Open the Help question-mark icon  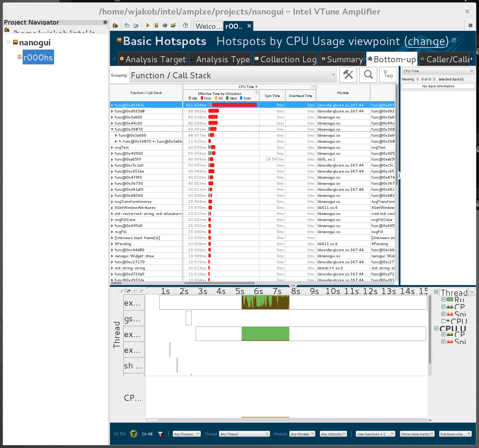(x=185, y=26)
